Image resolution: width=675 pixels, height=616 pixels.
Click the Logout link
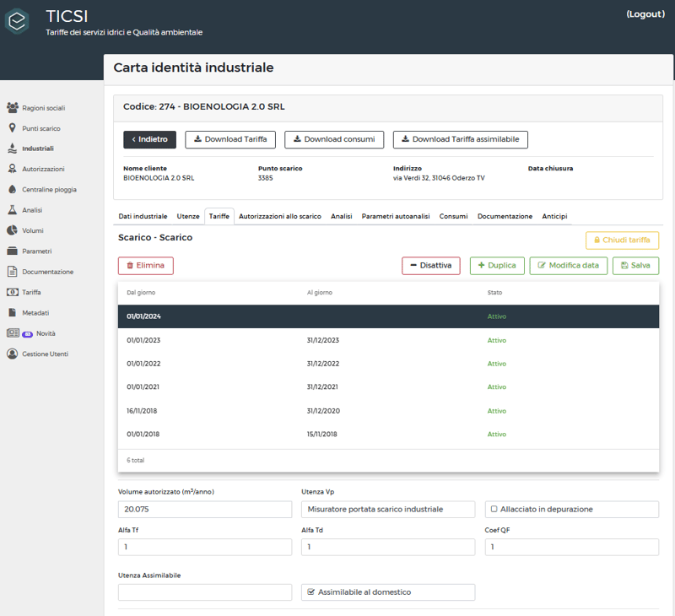coord(645,14)
